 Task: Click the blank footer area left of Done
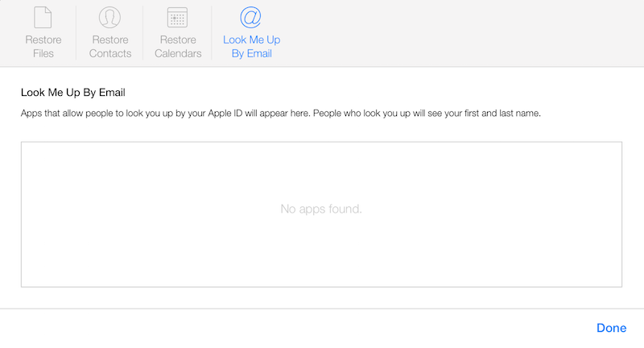tap(295, 329)
